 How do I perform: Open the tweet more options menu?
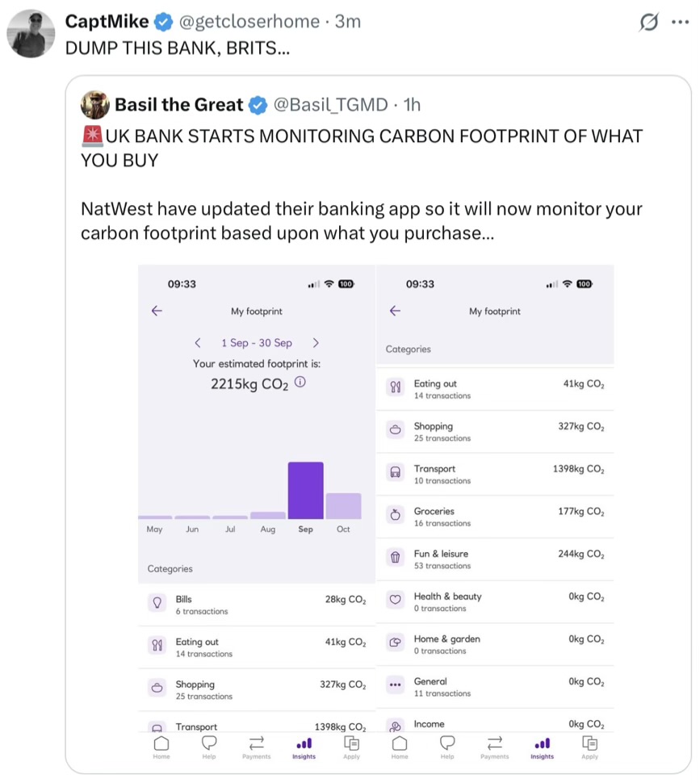point(680,23)
